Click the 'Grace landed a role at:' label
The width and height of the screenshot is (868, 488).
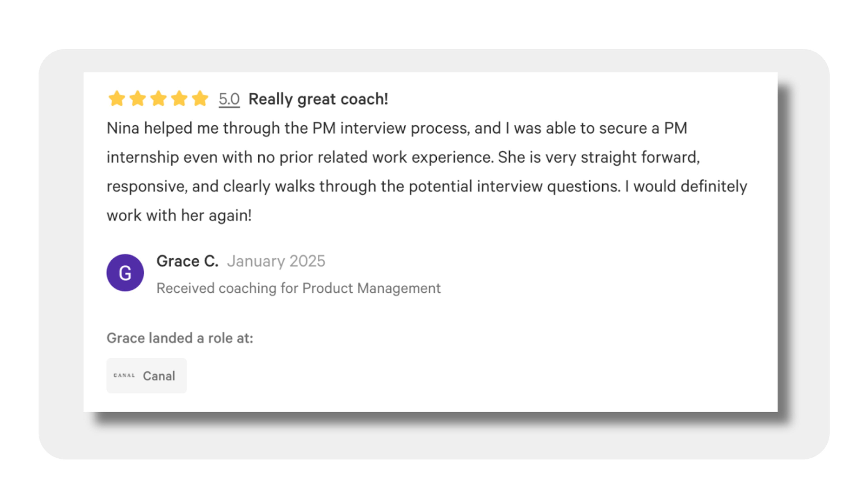tap(180, 338)
